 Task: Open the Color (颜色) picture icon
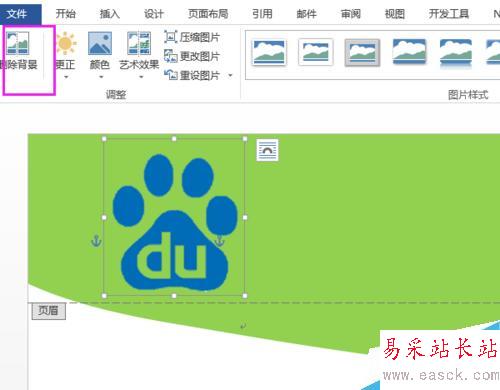100,43
